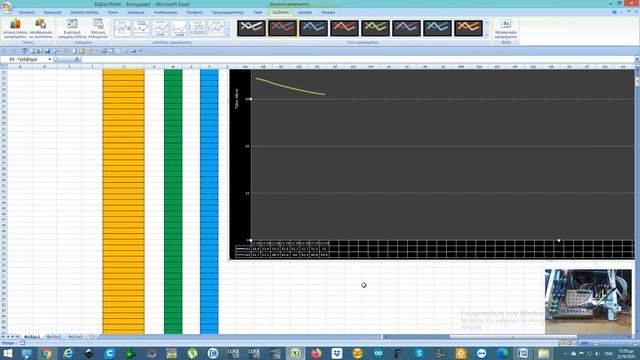The image size is (640, 360).
Task: Open Microsoft Edge from the taskbar
Action: tap(502, 353)
